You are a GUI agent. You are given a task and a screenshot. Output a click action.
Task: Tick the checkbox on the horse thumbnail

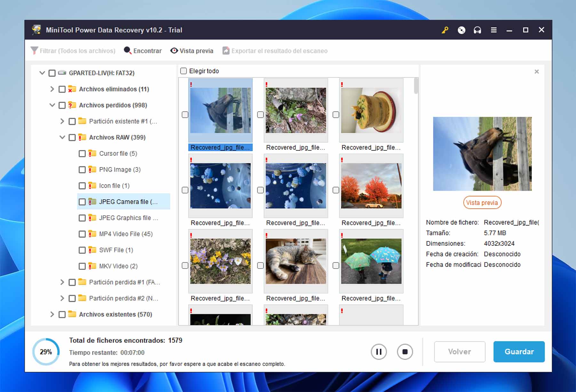click(x=185, y=115)
